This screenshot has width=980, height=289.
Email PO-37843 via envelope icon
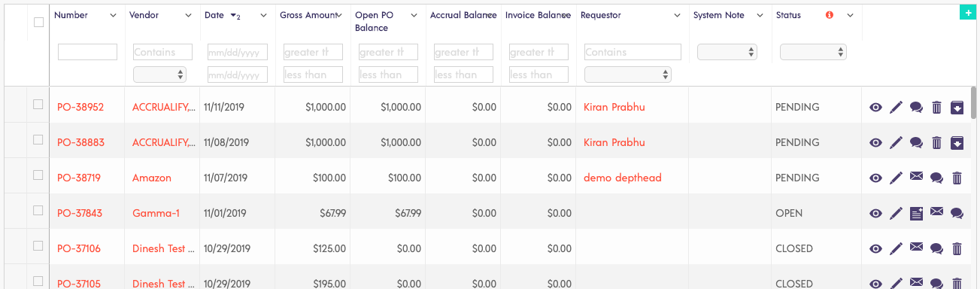(936, 213)
